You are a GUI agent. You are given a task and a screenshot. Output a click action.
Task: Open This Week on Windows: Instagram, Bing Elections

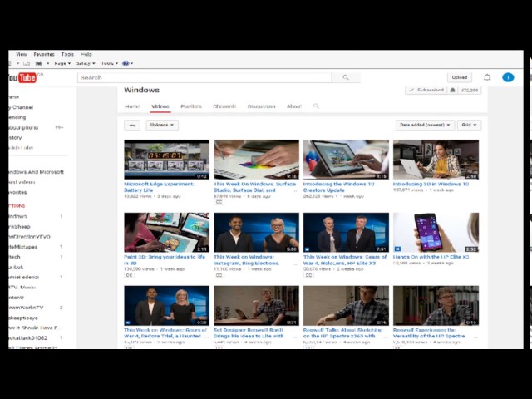coord(247,260)
